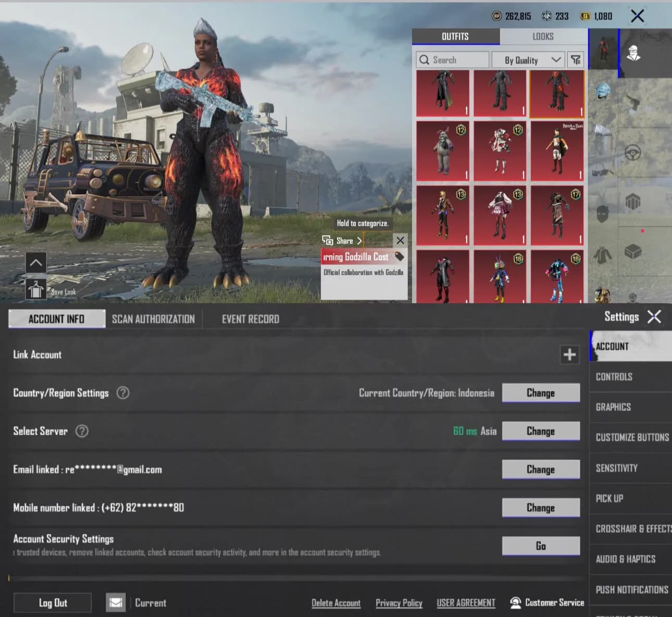
Task: Open the outfit filter funnel icon
Action: 576,60
